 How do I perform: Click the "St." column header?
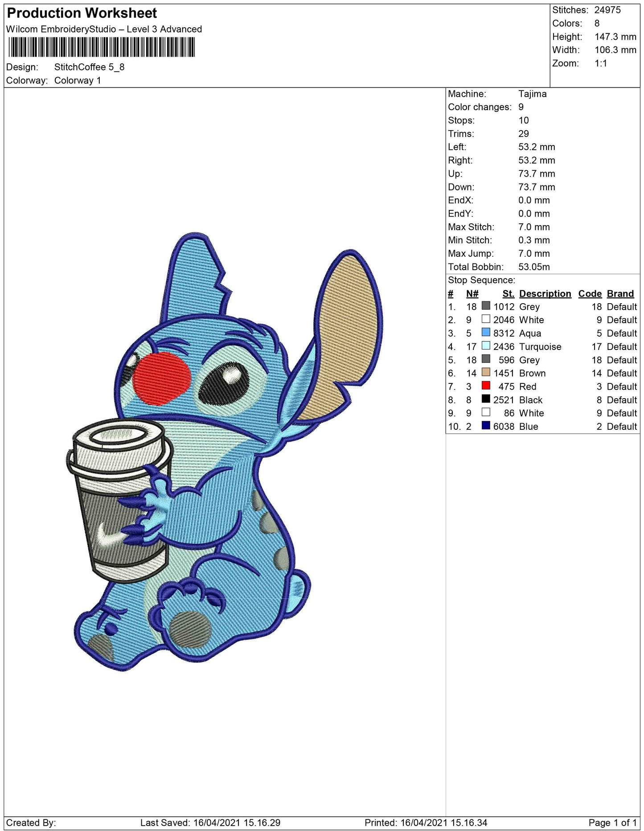pos(509,294)
